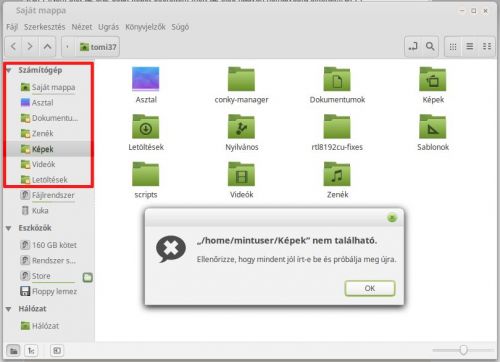
Task: Select the Letöltések folder in main pane
Action: [x=146, y=133]
